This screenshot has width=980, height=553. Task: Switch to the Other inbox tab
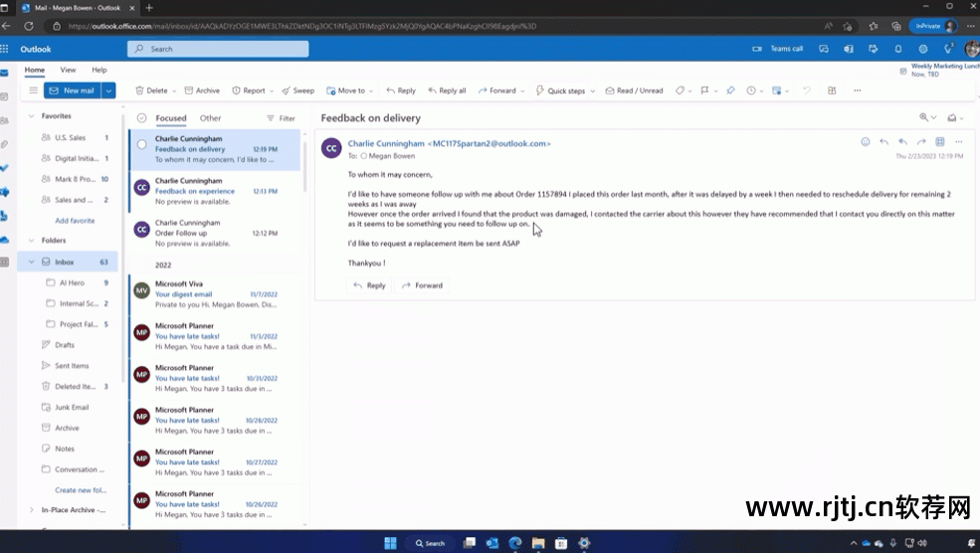tap(210, 118)
